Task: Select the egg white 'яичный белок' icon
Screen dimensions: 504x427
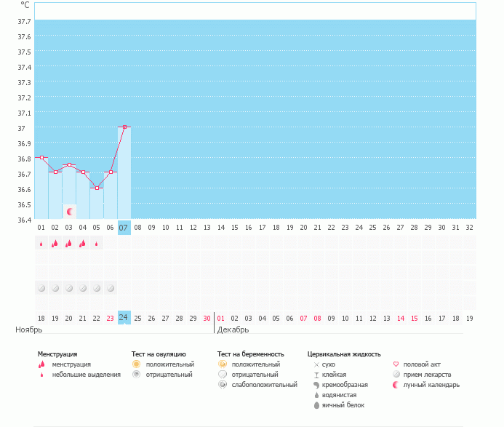Action: point(316,405)
